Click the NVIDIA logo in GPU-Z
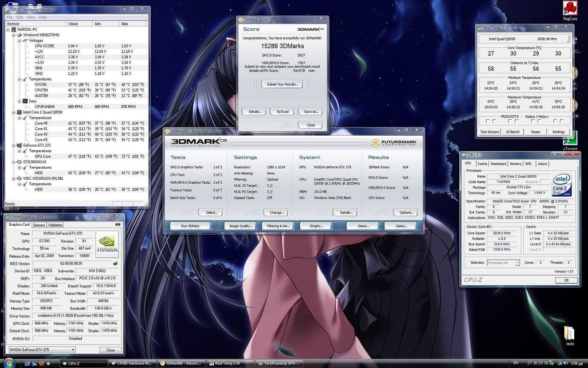The height and width of the screenshot is (368, 588). [107, 243]
